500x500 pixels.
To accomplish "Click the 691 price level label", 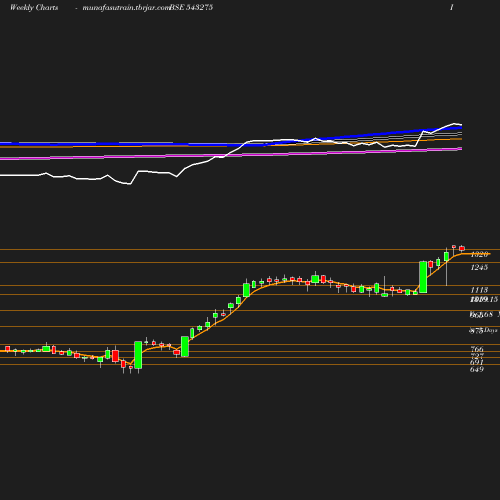I will click(477, 362).
